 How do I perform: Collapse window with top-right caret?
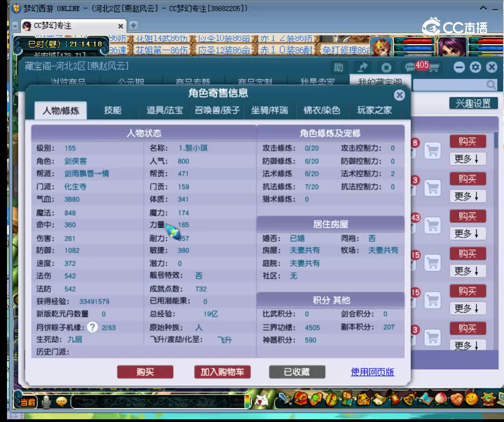(483, 8)
